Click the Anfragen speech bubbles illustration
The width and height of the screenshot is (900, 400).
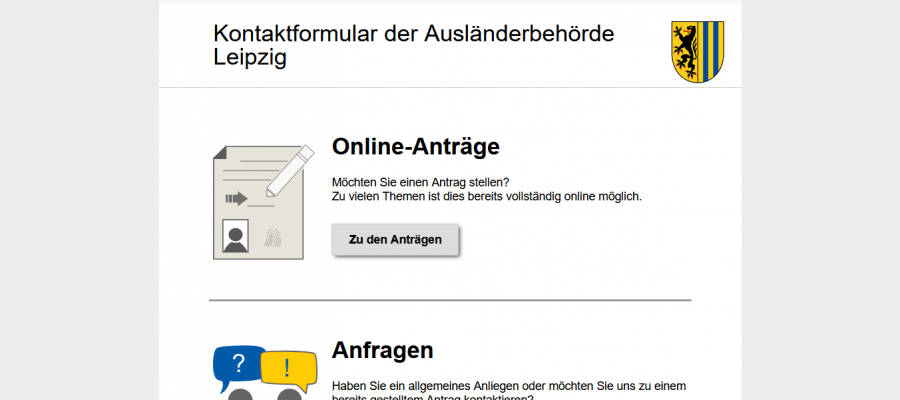pyautogui.click(x=265, y=372)
